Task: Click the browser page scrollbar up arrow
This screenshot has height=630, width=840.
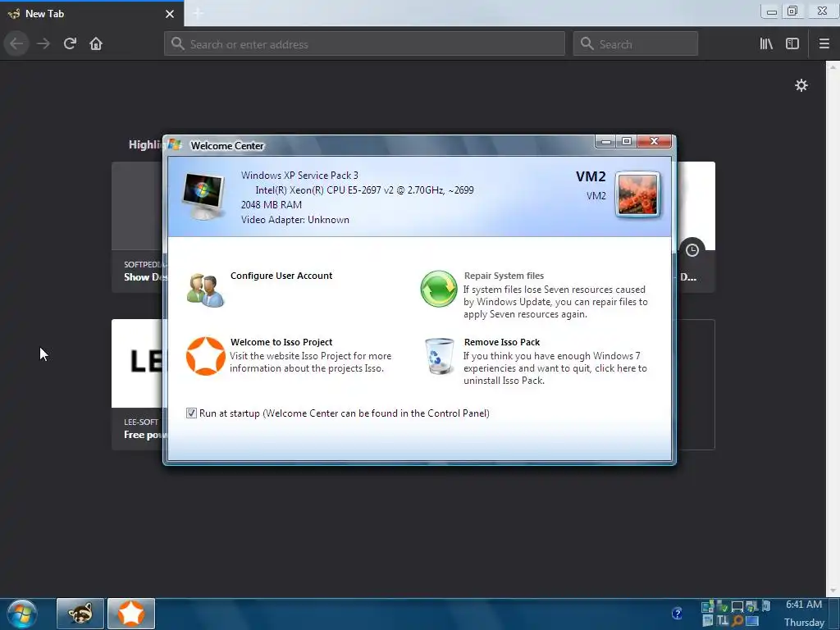Action: 833,67
